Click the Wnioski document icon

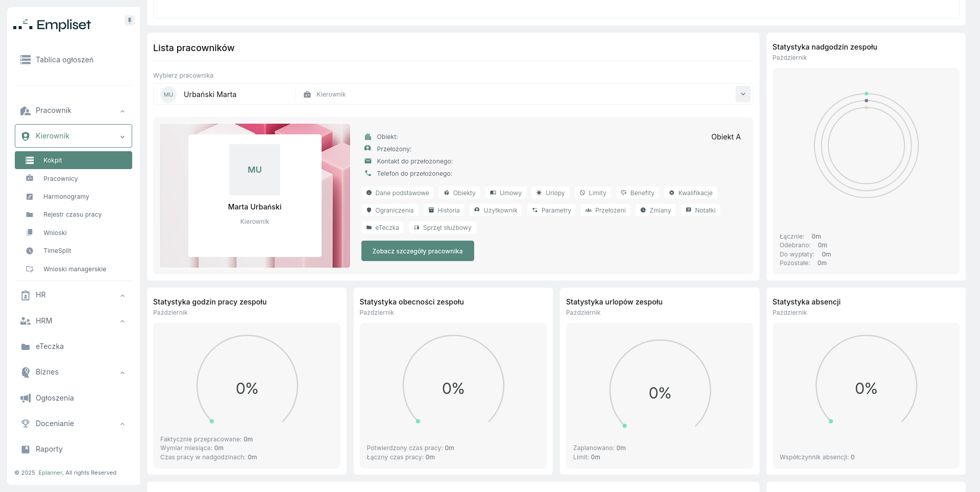[30, 232]
